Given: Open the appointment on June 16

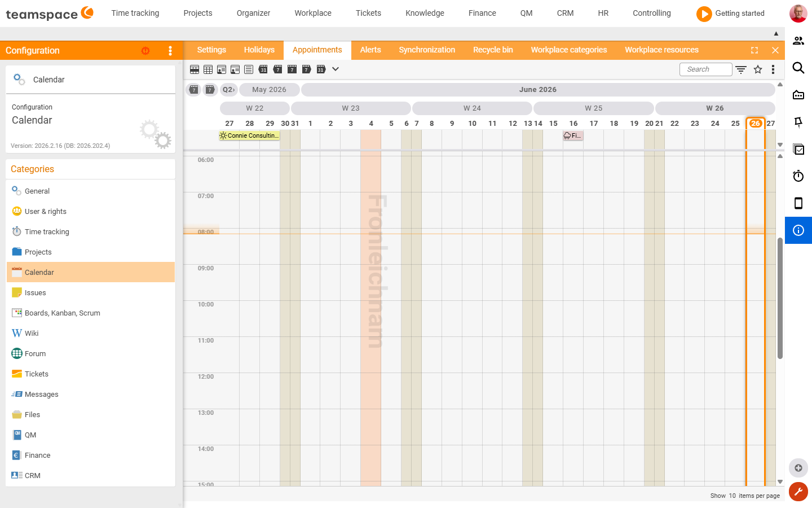Looking at the screenshot, I should [x=573, y=135].
